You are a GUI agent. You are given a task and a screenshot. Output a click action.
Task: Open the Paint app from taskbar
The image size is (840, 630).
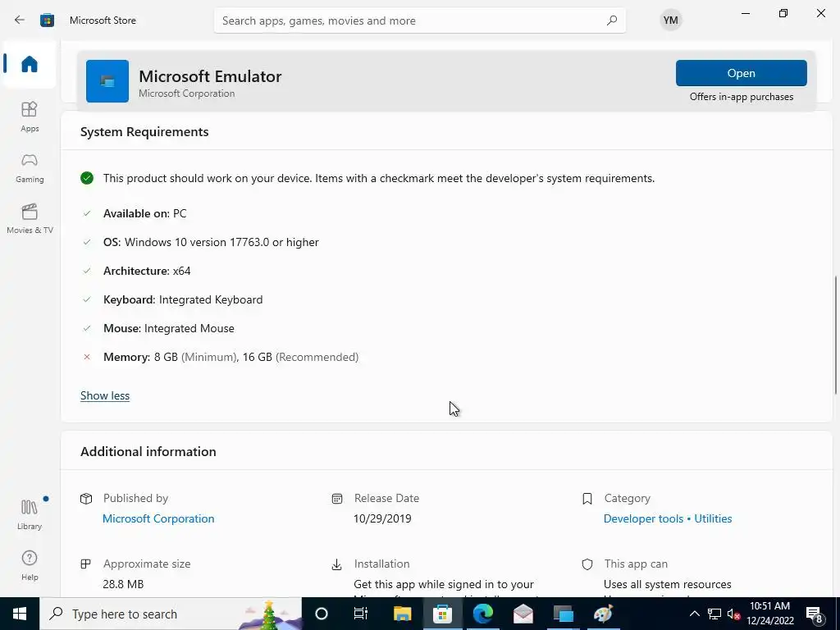tap(603, 614)
